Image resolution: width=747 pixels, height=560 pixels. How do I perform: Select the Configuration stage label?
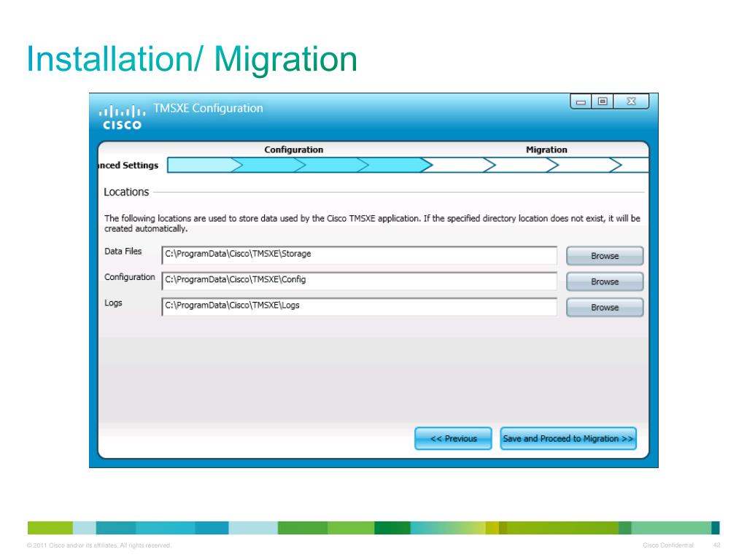click(293, 149)
